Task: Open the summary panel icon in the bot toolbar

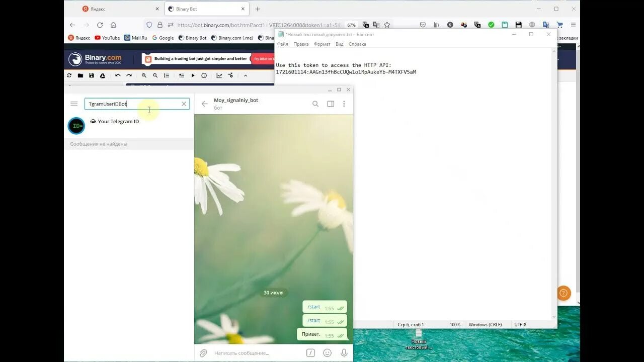Action: [182, 75]
